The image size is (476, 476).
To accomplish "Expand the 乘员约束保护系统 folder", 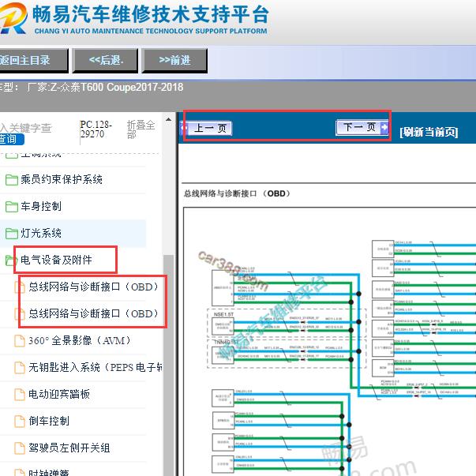I will (x=62, y=180).
